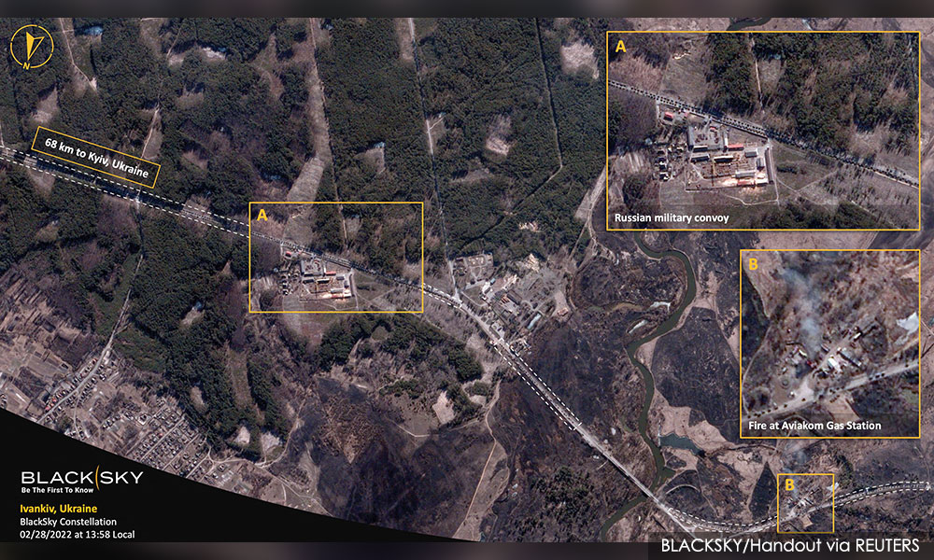934x560 pixels.
Task: Click the letter B marker in gas station inset
Action: coord(753,263)
